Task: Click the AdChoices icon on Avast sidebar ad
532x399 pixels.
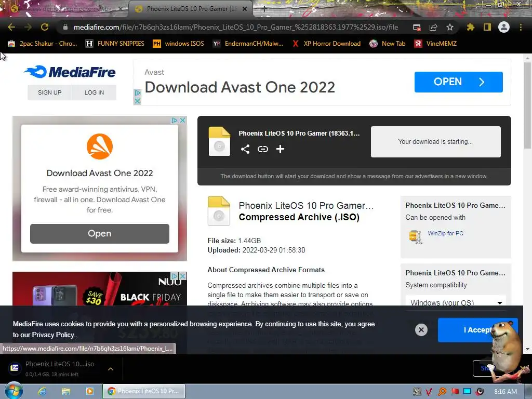Action: pos(175,120)
